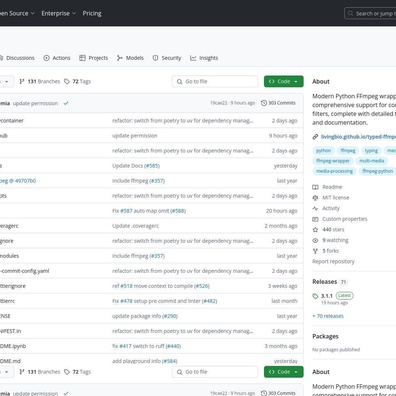Click the Actions play-circle icon

46,58
